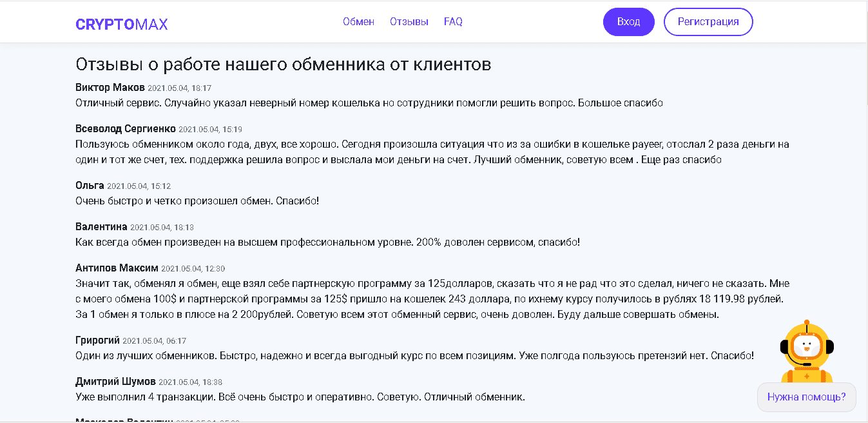This screenshot has height=423, width=868.
Task: Click the 06:17 timestamp on Григогий's review
Action: tap(154, 341)
